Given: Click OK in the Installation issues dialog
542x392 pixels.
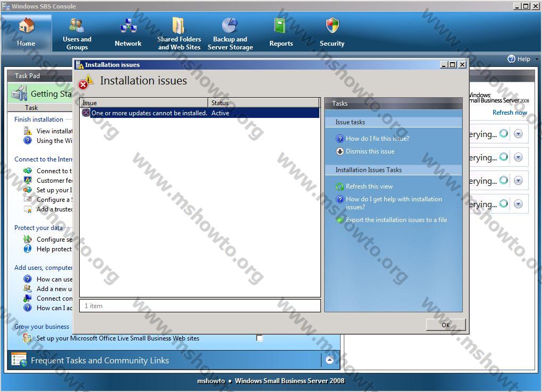Looking at the screenshot, I should pyautogui.click(x=446, y=325).
